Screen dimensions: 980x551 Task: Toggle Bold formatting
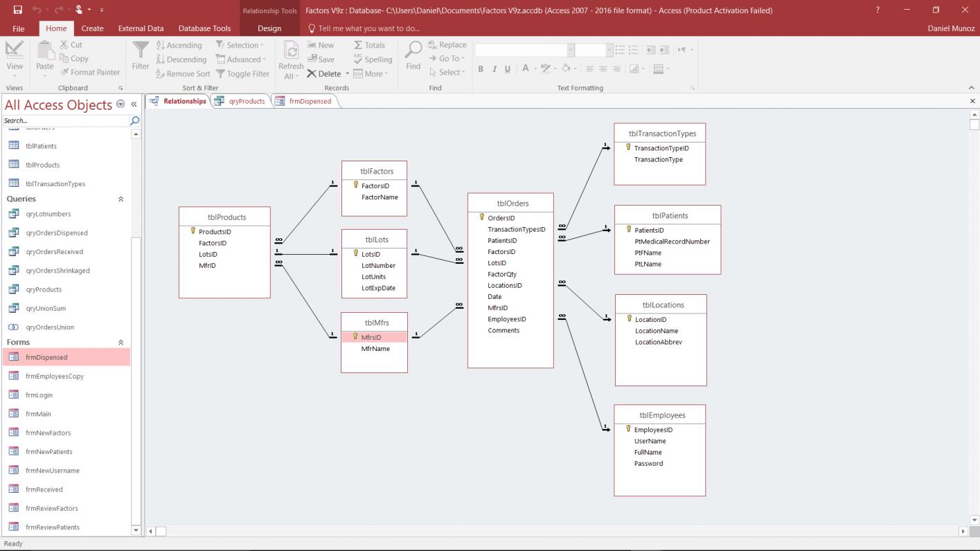(481, 69)
